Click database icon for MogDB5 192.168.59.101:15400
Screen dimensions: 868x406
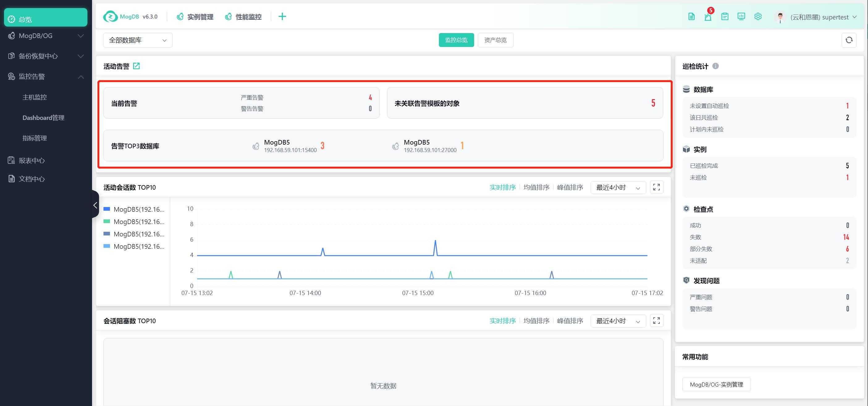coord(256,146)
